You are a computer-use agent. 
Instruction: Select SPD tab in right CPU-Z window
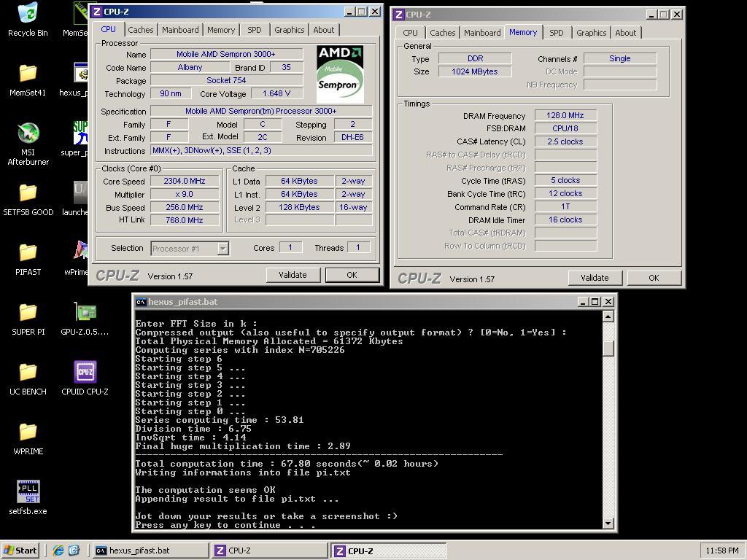coord(556,33)
